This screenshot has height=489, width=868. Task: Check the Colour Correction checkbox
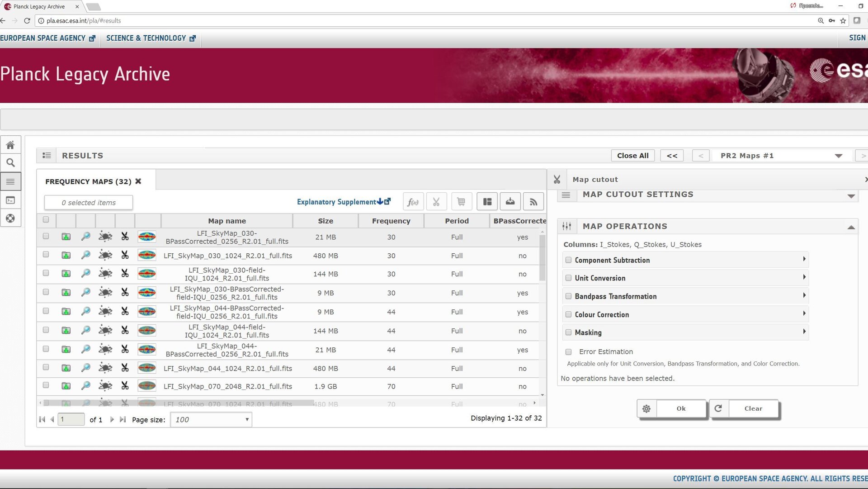coord(569,314)
